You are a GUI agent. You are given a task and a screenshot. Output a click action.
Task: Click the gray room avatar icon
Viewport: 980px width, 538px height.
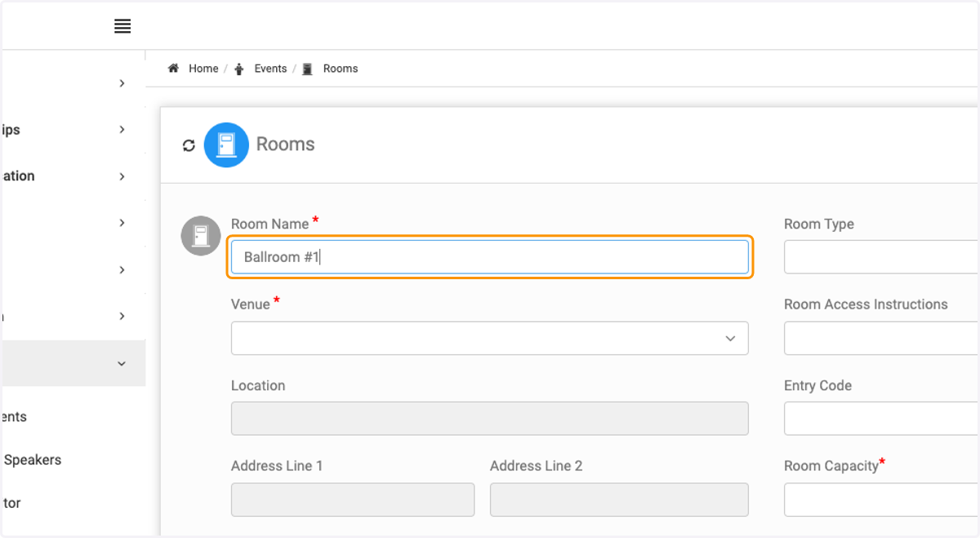point(201,236)
